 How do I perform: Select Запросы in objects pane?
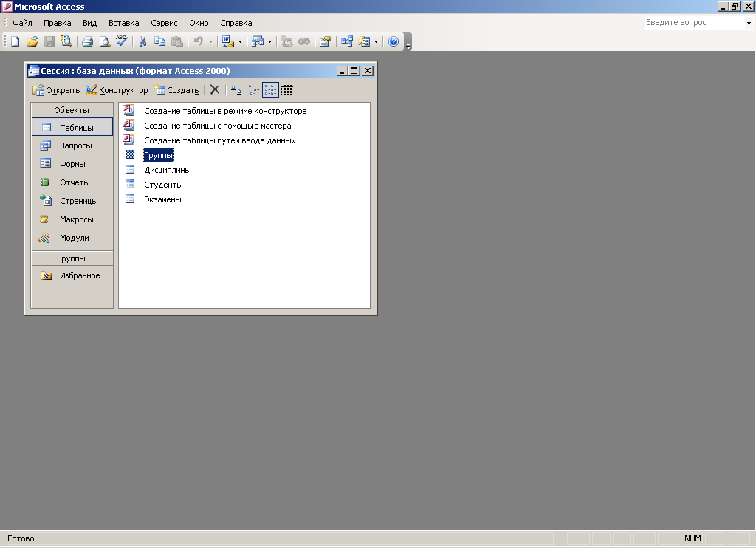coord(72,145)
